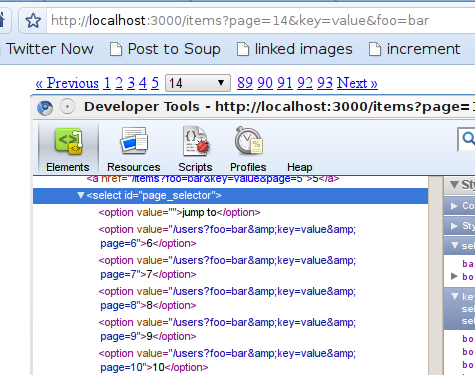Viewport: 475px width, 375px height.
Task: Click the Post to Soup bookmark page icon
Action: 116,49
